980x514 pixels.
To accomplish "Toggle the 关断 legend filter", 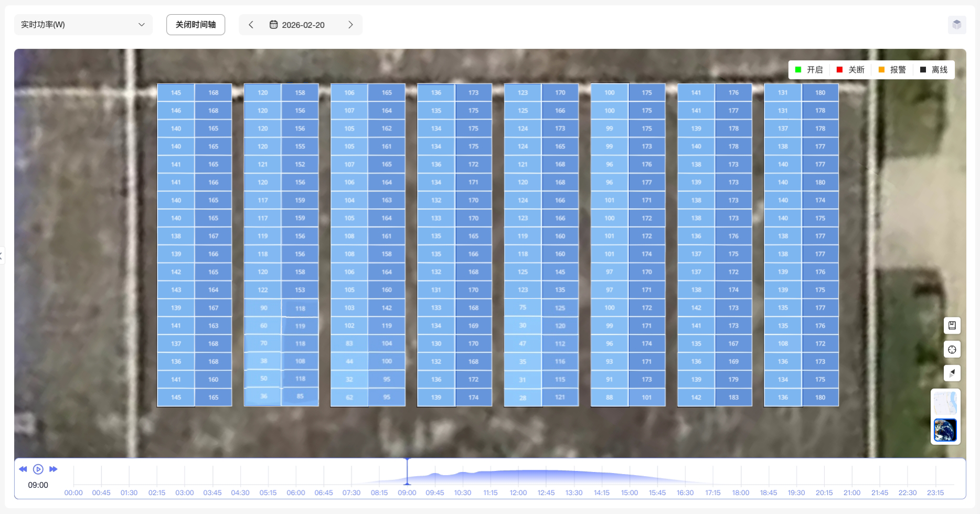I will pos(850,70).
